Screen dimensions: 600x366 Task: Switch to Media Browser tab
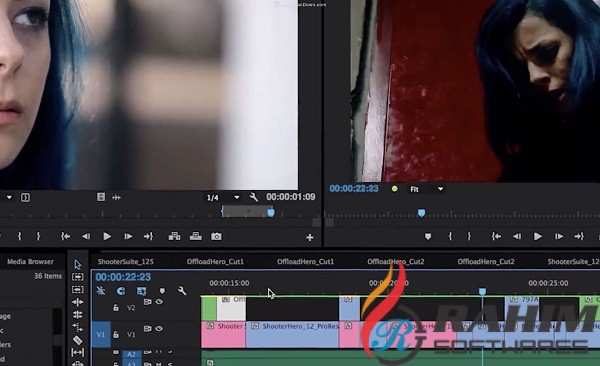coord(30,262)
